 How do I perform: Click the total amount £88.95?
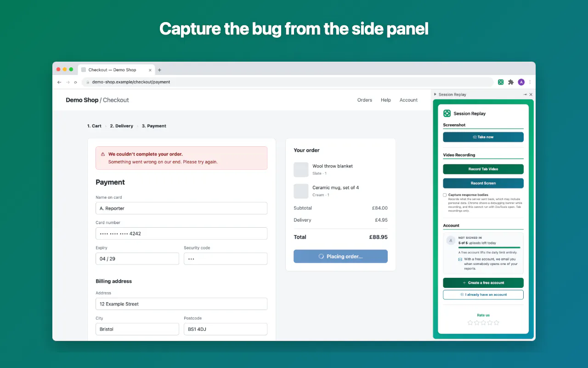pos(378,237)
